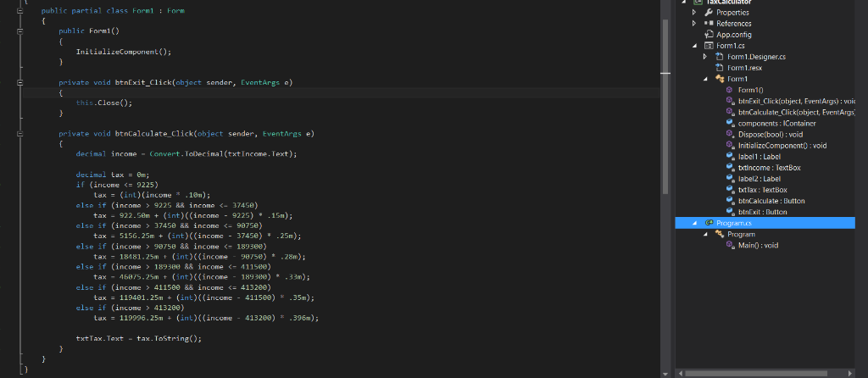The height and width of the screenshot is (378, 868).
Task: Click the label1 : Label field icon
Action: pos(730,156)
